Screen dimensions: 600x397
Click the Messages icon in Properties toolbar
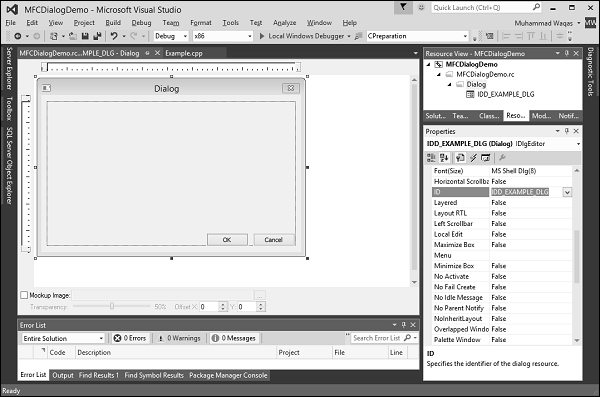coord(486,158)
